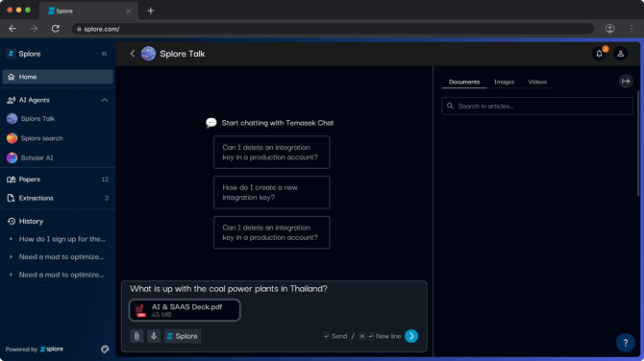This screenshot has width=644, height=361.
Task: Send the message with blue arrow button
Action: 411,336
